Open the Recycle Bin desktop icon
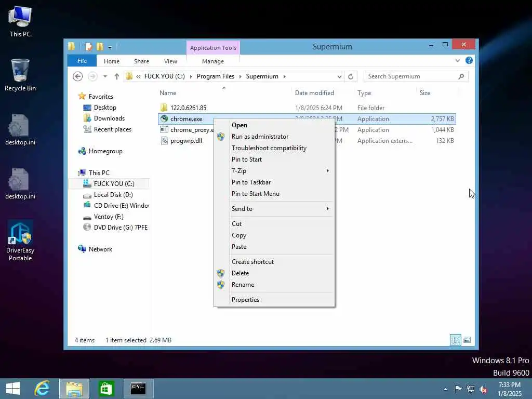Viewport: 532px width, 399px height. coord(20,75)
